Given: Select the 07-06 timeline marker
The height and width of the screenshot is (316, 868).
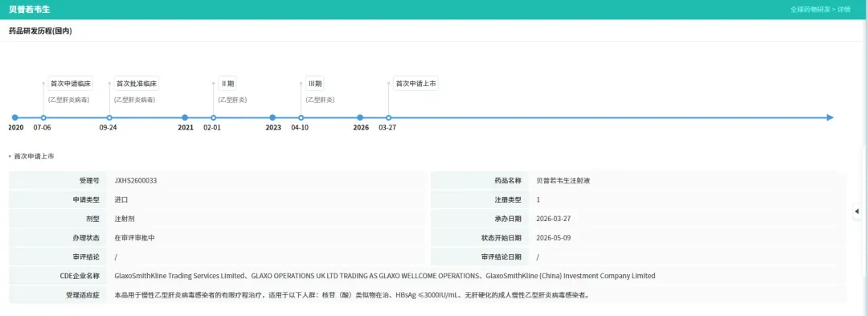Looking at the screenshot, I should 43,117.
